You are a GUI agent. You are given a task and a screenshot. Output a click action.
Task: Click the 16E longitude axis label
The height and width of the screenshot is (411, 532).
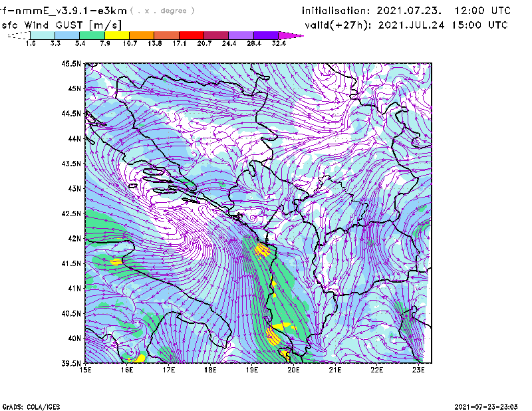coord(127,370)
